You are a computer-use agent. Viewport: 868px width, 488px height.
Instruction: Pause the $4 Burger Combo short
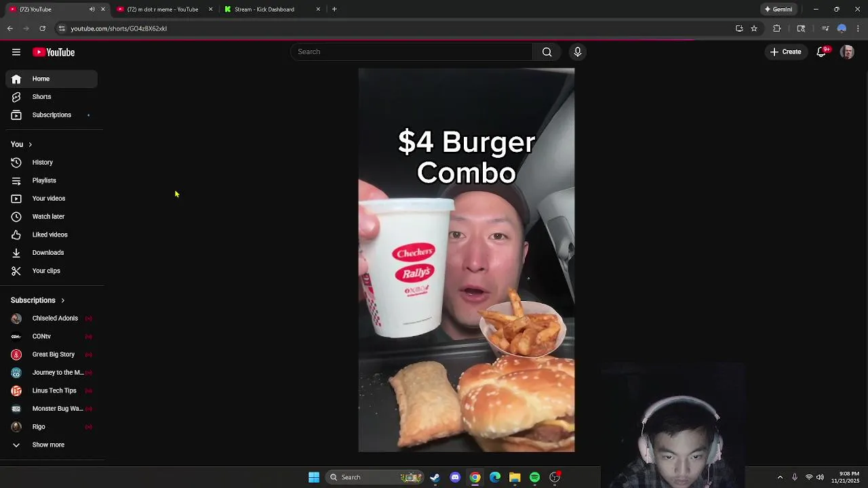467,260
